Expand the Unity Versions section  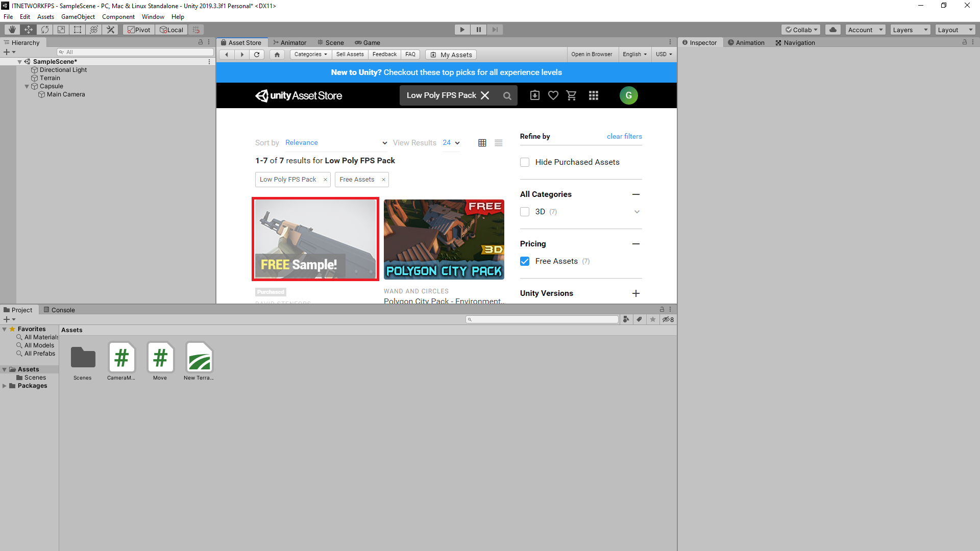636,293
